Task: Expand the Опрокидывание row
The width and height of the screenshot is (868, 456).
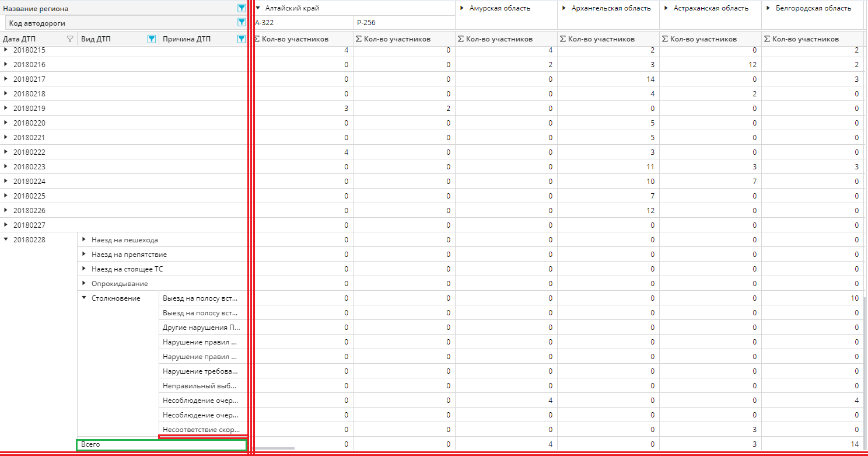Action: (x=85, y=283)
